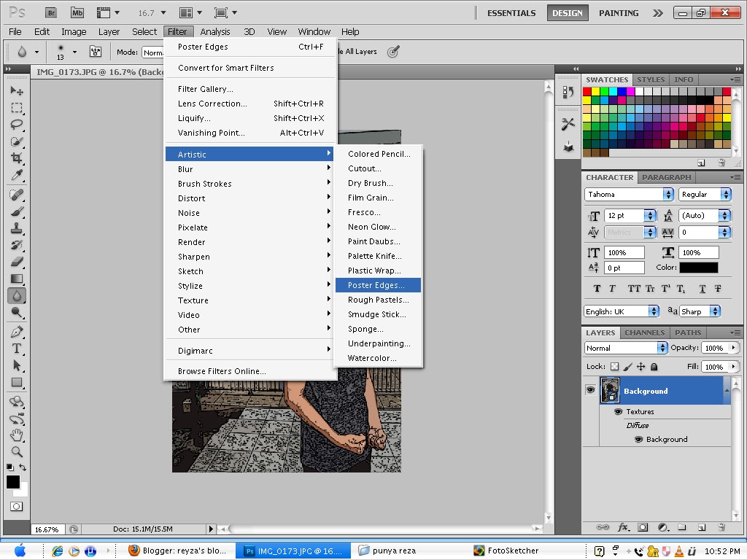Toggle visibility of the Background layer
This screenshot has width=747, height=560.
[590, 390]
